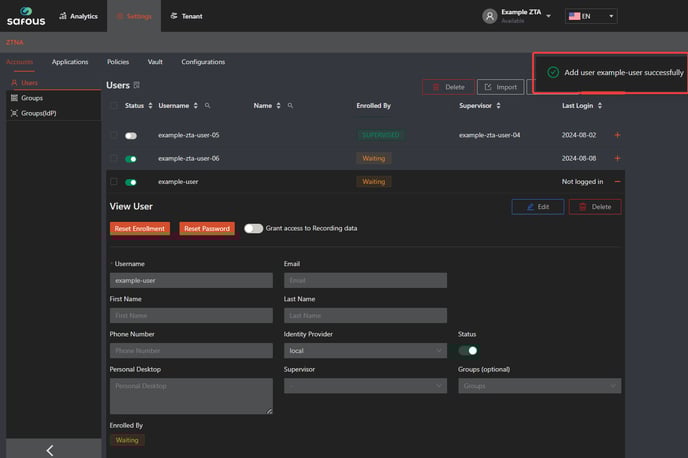
Task: Click the search icon beside Username column
Action: tap(207, 105)
